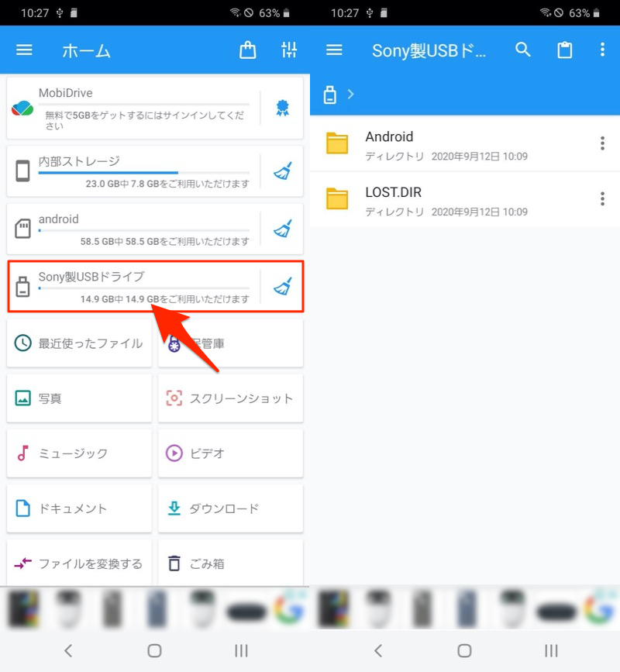Screen dimensions: 620x672
Task: Open the options menu for the LOST.DIR folder
Action: tap(602, 199)
